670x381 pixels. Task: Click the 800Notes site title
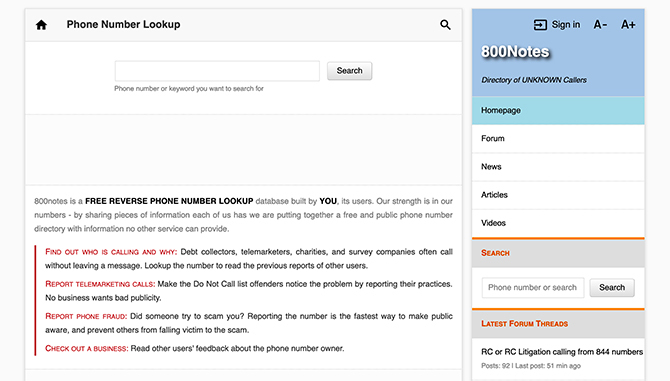click(515, 52)
